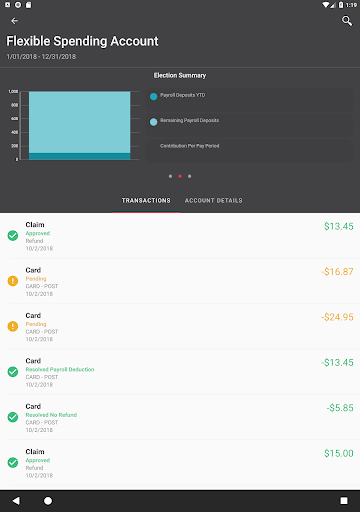The height and width of the screenshot is (512, 360).
Task: Tap the Election Summary bar chart
Action: pos(73,125)
